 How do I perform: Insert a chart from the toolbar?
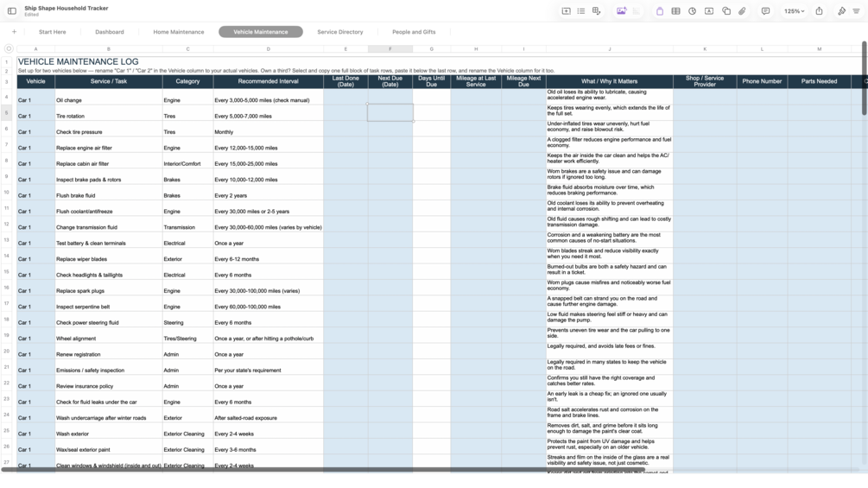pos(692,11)
